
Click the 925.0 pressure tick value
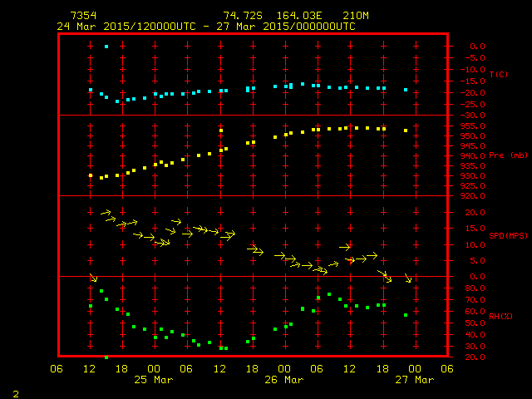pos(473,186)
